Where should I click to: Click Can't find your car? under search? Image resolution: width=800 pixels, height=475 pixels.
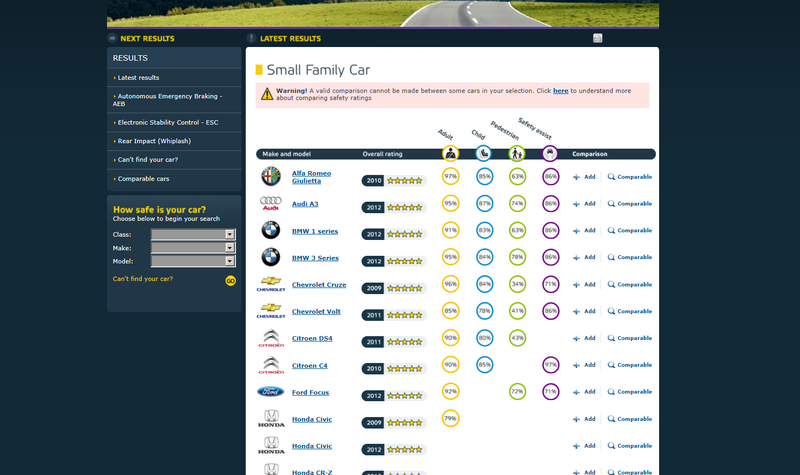(x=142, y=279)
